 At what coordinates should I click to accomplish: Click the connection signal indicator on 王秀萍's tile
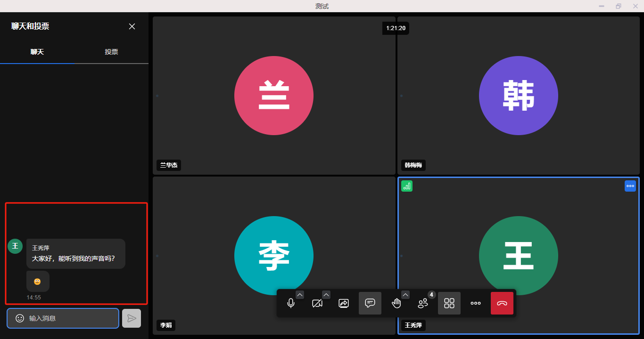(x=407, y=186)
